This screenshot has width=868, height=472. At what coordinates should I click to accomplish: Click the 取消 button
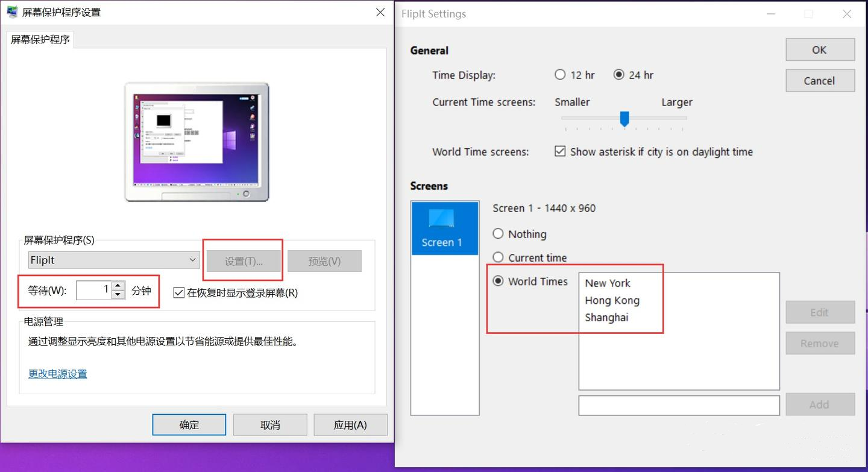270,424
